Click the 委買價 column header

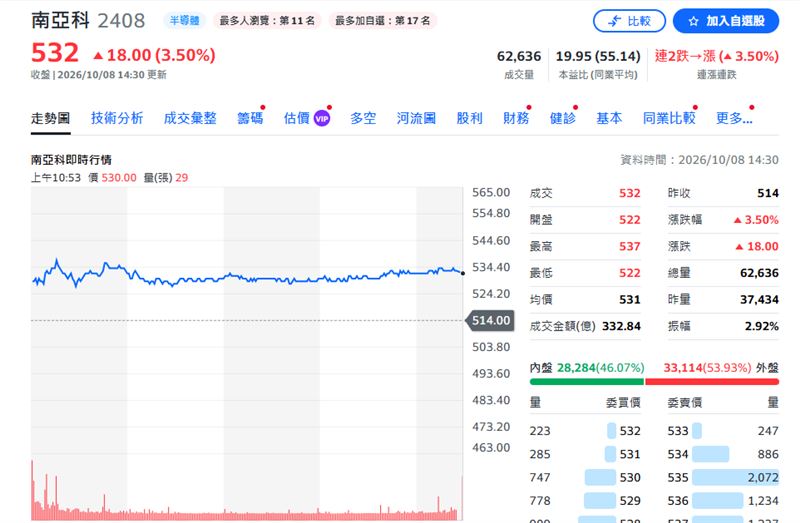623,403
